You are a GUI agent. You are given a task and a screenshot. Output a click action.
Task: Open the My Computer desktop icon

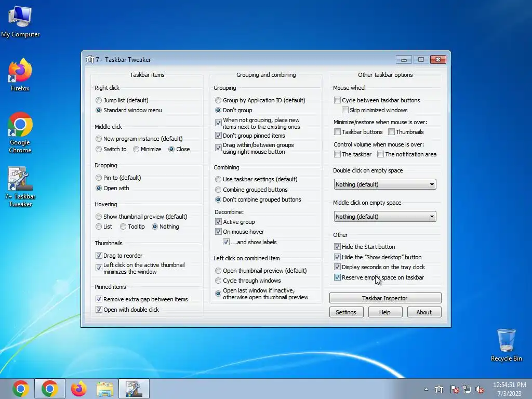20,21
